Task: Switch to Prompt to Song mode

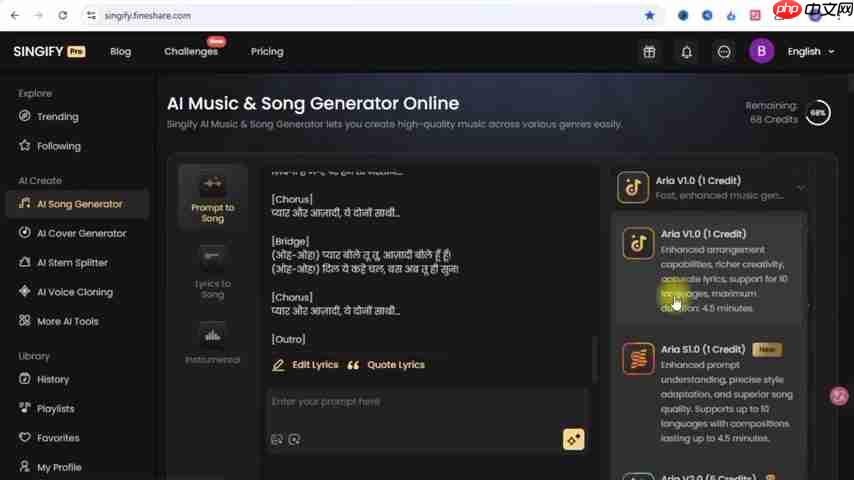Action: (x=212, y=197)
